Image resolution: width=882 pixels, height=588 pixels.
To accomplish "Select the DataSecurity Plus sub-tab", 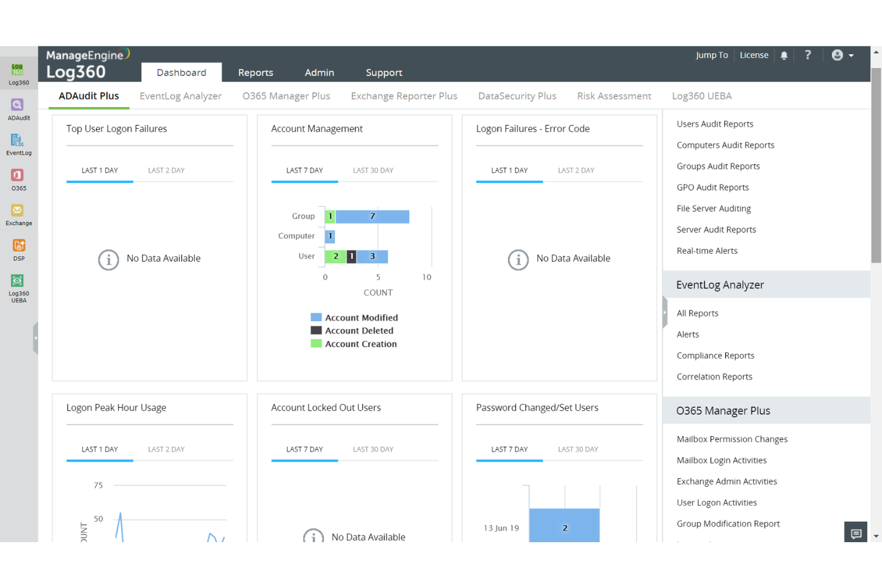I will [x=517, y=96].
